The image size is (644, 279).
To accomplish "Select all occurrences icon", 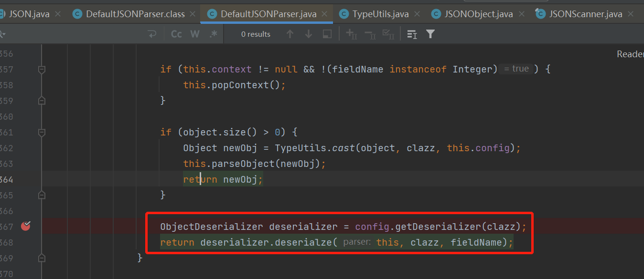I will 389,34.
